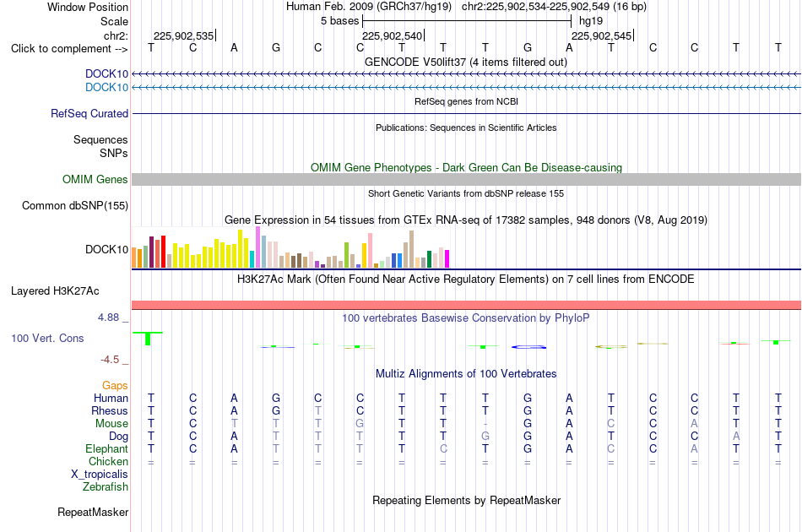Open the light blue DOCK10 GENCODE transcript label
Viewport: 802px width, 532px height.
(106, 88)
